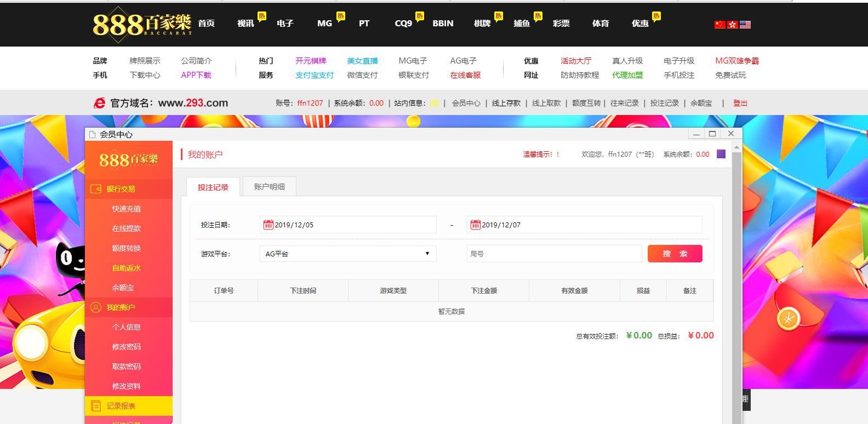Select 余额宝 in the sidebar
Image resolution: width=868 pixels, height=424 pixels.
(x=123, y=288)
